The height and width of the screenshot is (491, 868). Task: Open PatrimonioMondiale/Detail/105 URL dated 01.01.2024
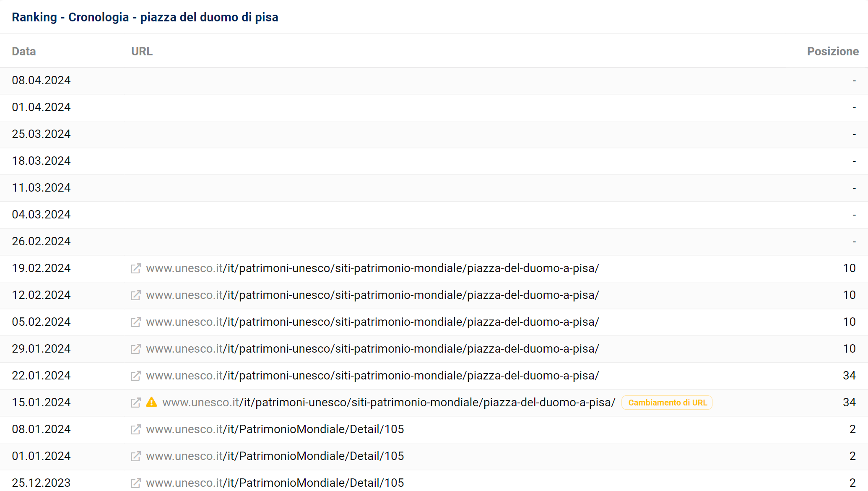275,456
